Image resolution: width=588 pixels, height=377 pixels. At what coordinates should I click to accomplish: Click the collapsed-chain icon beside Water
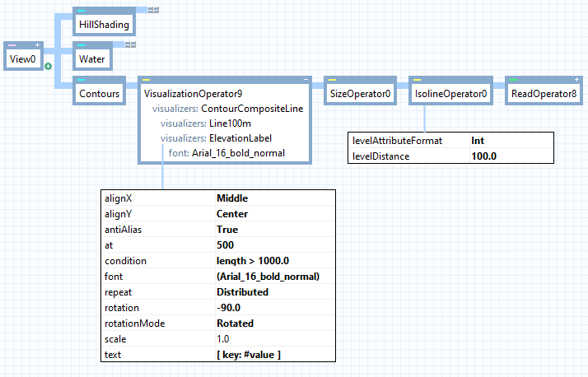click(130, 44)
